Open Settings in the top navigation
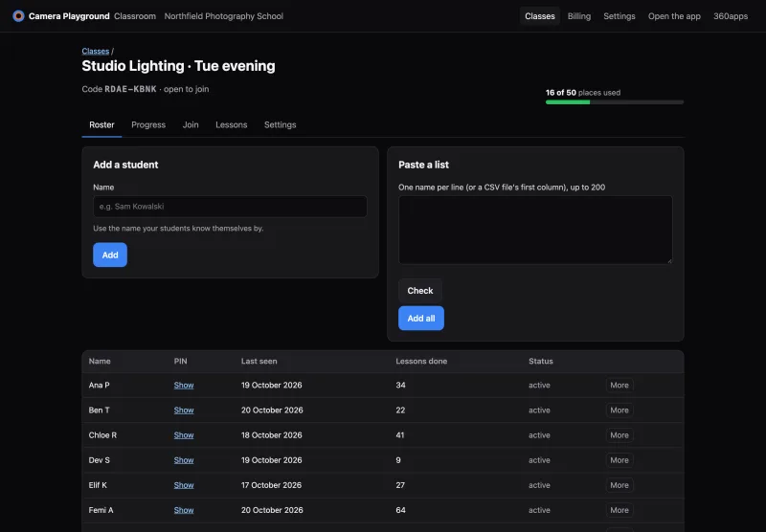The height and width of the screenshot is (532, 766). [619, 16]
